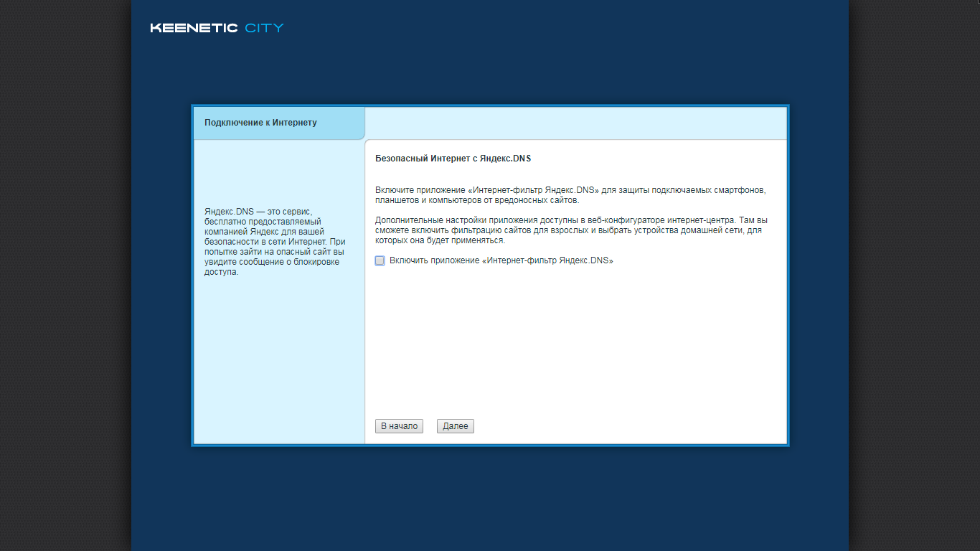Viewport: 980px width, 551px height.
Task: Click paragraph starting "Включите приложение «Интернет-фильтр"
Action: click(571, 195)
